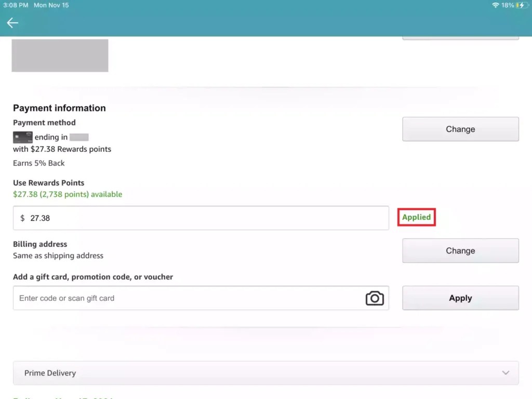Focus the Enter code or scan gift card field

(201, 298)
